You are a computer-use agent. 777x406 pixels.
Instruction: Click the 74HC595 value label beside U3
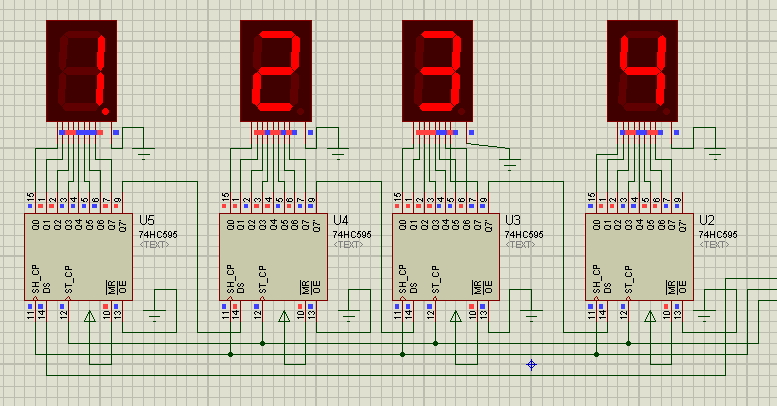point(524,234)
